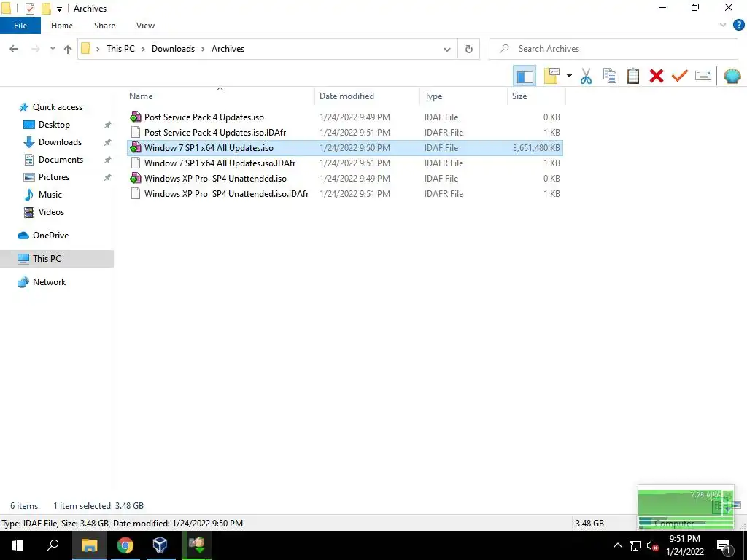Viewport: 747px width, 560px height.
Task: Select Window 7 SP1 x64 All Updates.iso
Action: click(x=345, y=147)
